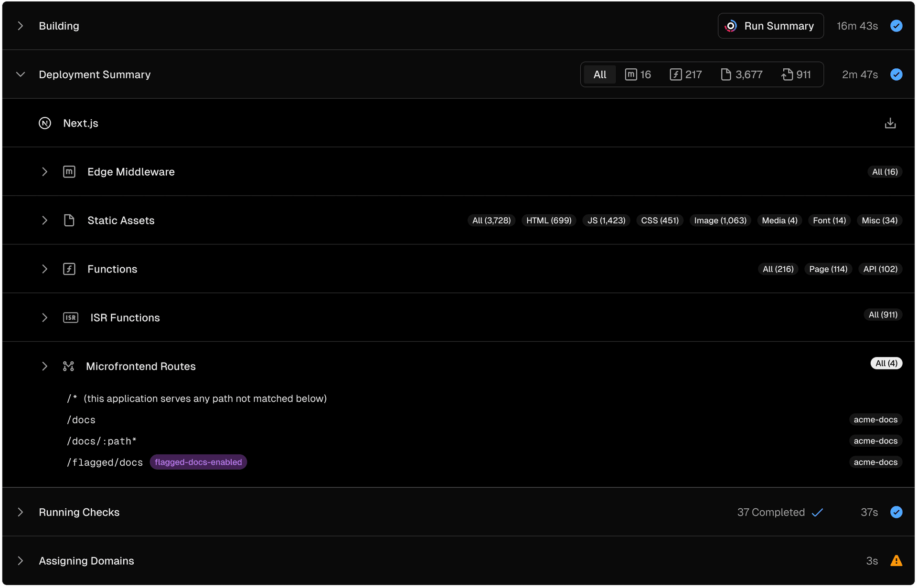
Task: Click the acme-docs label for /docs route
Action: click(875, 420)
